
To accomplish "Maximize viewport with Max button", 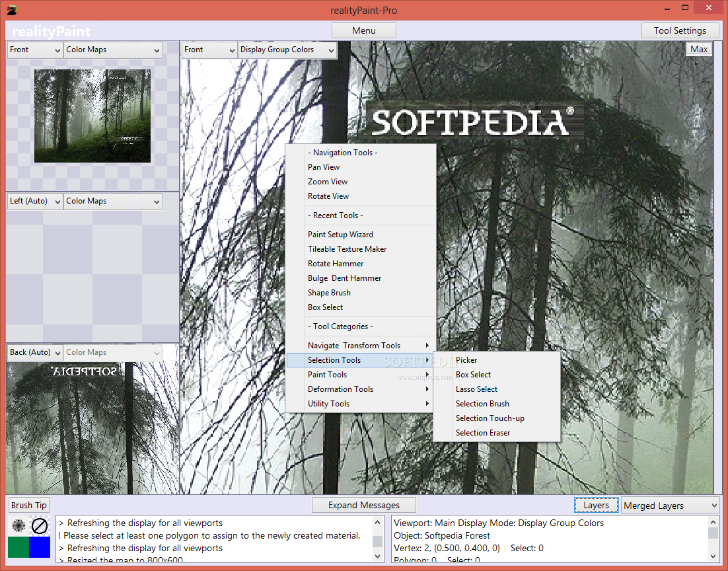I will [x=699, y=49].
